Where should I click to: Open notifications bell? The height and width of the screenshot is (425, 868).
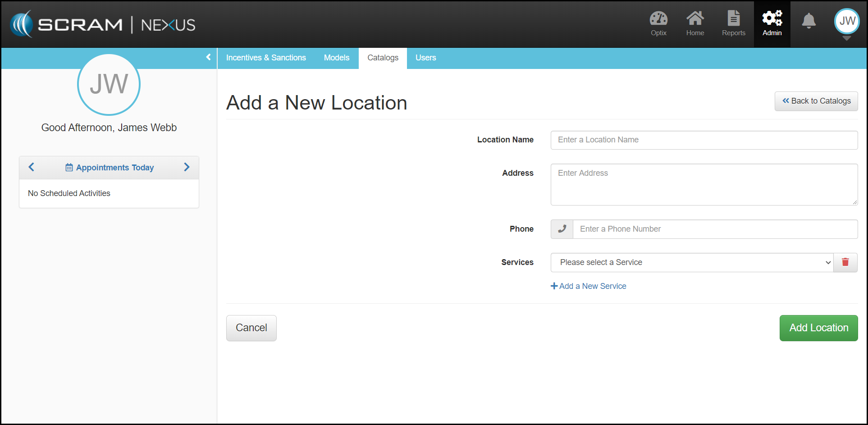coord(809,21)
